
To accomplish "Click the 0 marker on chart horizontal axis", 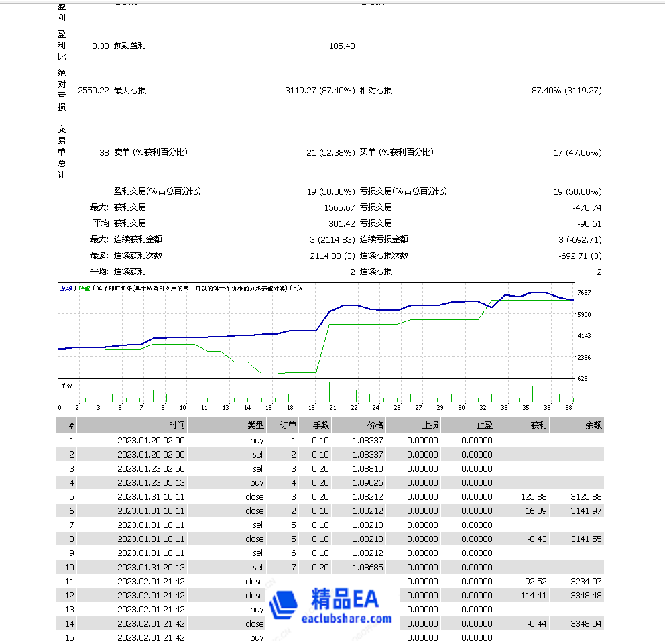I will click(x=59, y=407).
